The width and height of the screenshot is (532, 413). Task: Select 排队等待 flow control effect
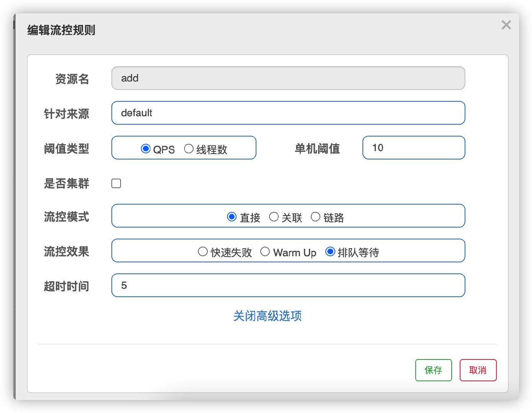(x=330, y=252)
